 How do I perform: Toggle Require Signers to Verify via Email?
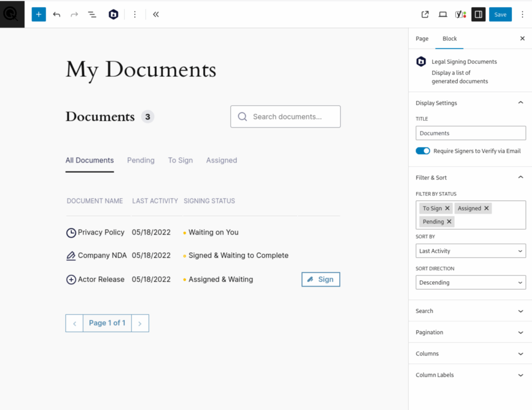click(423, 151)
